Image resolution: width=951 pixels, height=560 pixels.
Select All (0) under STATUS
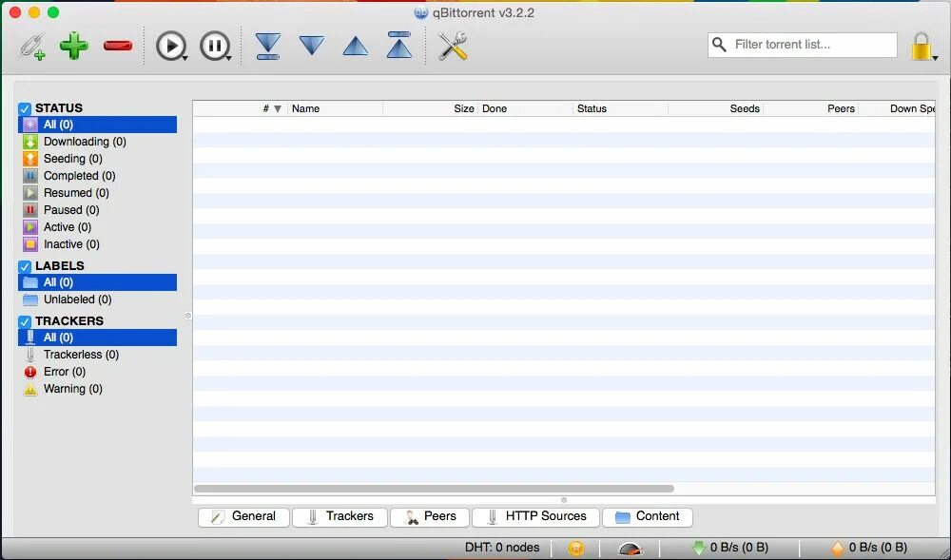[98, 125]
